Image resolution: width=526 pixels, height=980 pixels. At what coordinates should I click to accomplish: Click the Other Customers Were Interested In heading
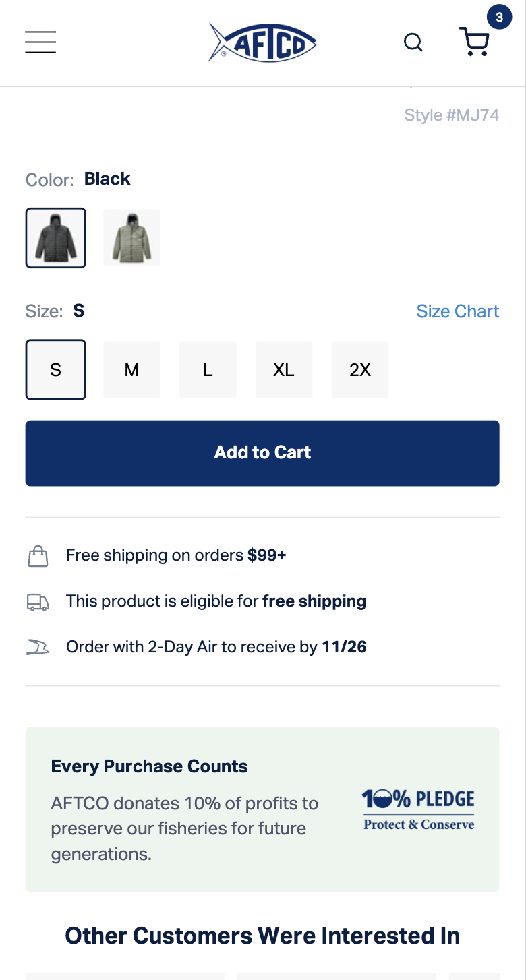[262, 936]
